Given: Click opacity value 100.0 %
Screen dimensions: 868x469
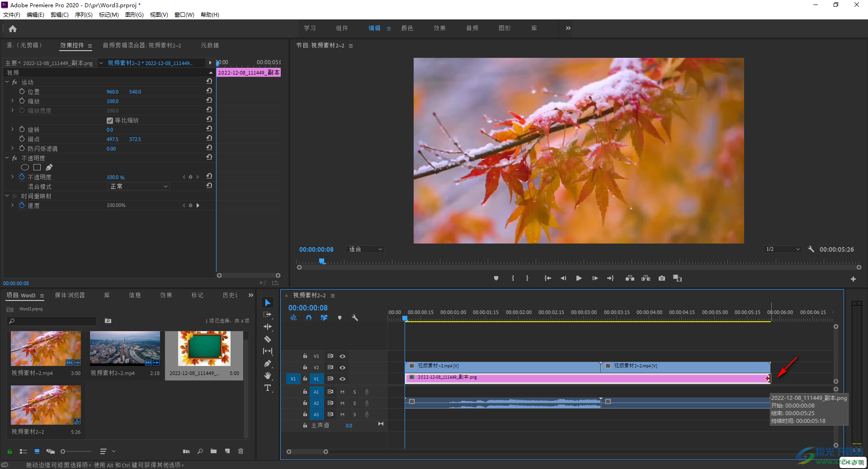Looking at the screenshot, I should tap(115, 177).
